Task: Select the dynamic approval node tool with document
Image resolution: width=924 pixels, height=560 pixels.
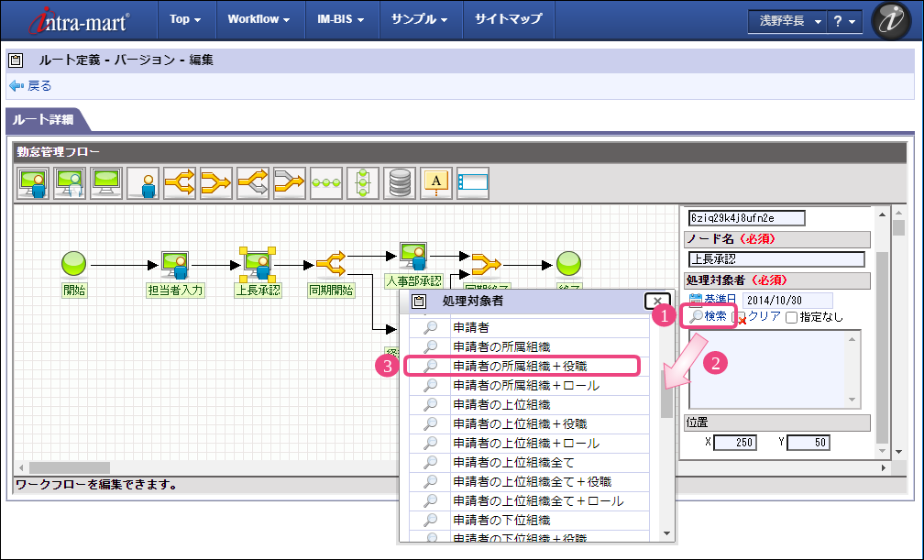Action: [x=70, y=183]
